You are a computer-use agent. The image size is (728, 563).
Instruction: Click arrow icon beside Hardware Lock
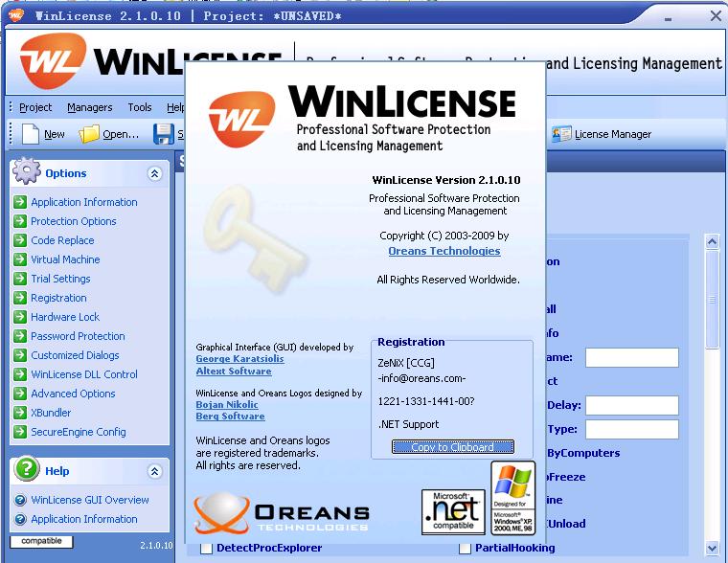[x=20, y=317]
